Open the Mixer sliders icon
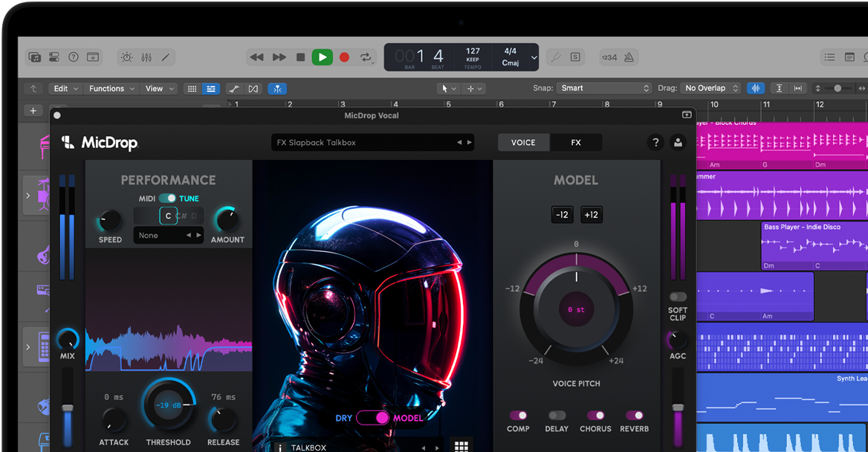The height and width of the screenshot is (452, 868). pos(146,57)
